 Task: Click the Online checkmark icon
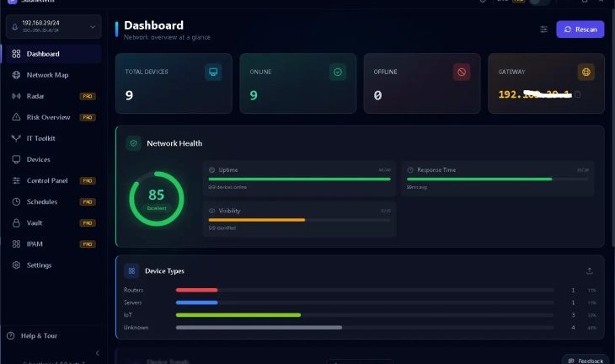(x=337, y=72)
